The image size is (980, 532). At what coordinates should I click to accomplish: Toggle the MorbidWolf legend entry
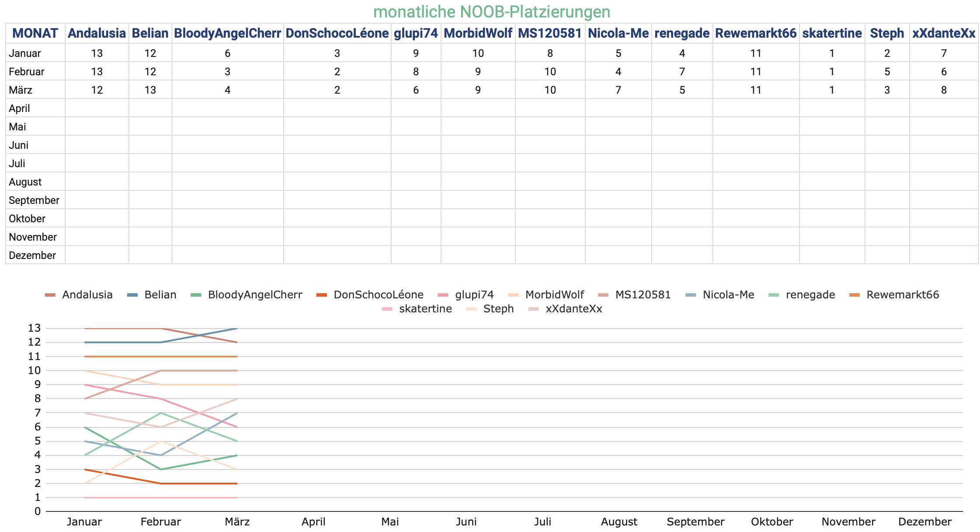[x=546, y=295]
